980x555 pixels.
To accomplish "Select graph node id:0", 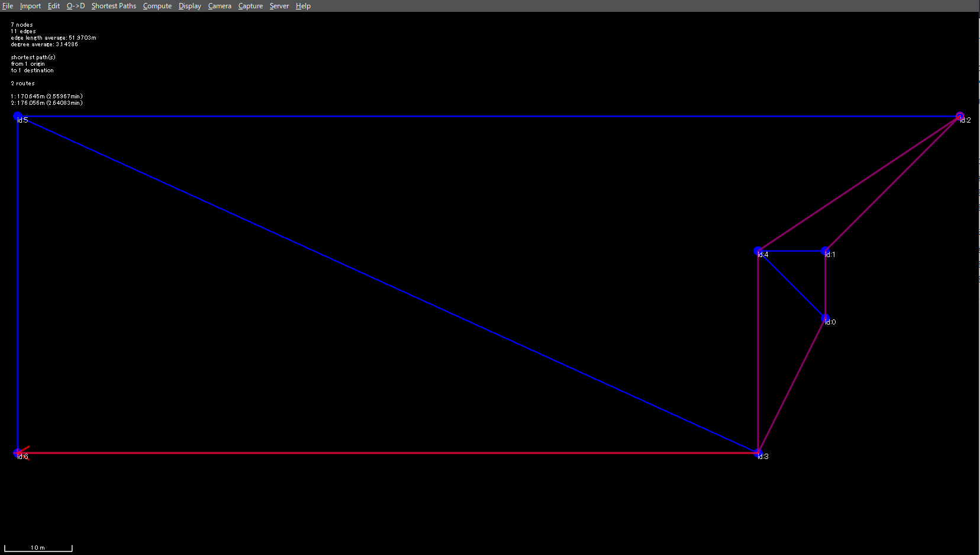I will tap(826, 319).
